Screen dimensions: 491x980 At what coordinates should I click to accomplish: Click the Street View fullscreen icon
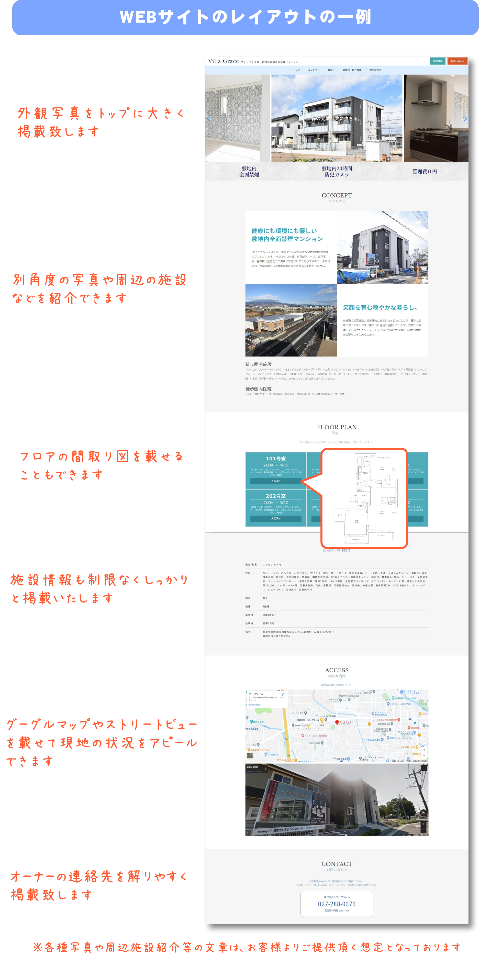click(x=424, y=768)
